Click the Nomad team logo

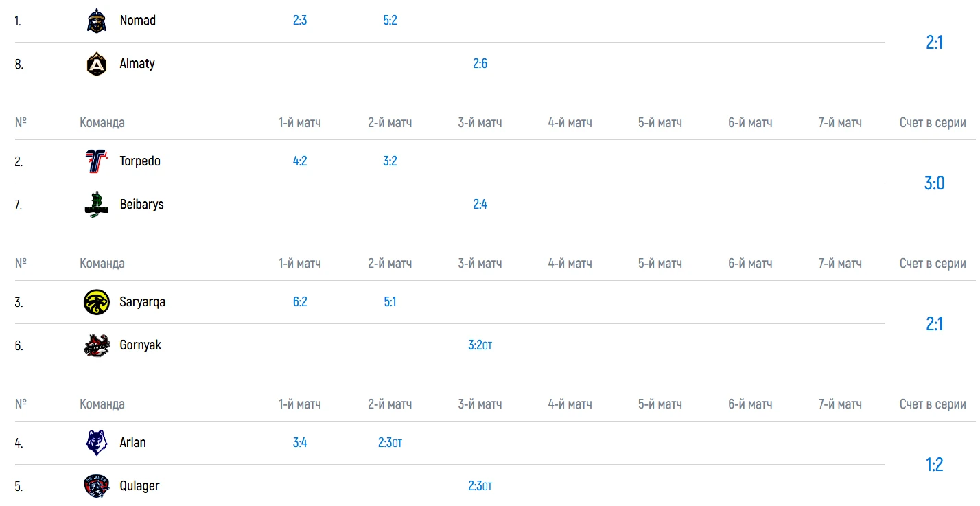[97, 21]
